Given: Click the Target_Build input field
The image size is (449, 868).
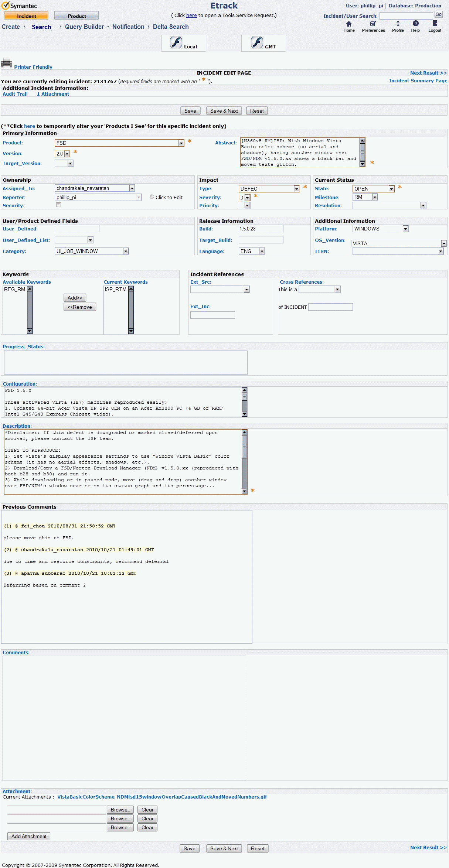Looking at the screenshot, I should coord(261,240).
